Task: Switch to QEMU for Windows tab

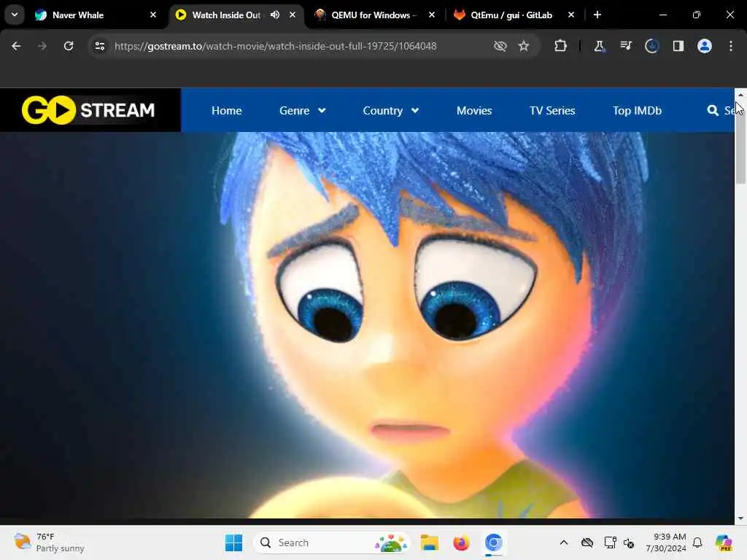Action: (375, 15)
